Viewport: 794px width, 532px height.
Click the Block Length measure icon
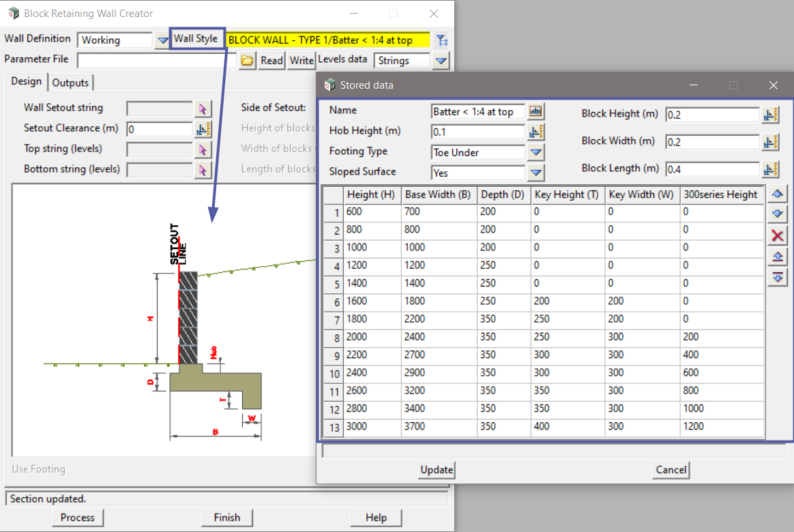[x=771, y=169]
